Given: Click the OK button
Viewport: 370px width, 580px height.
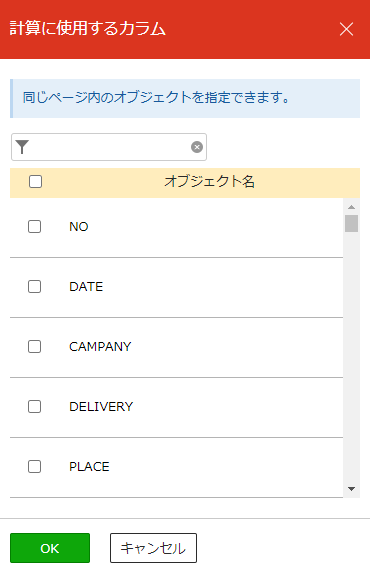Looking at the screenshot, I should [x=50, y=548].
